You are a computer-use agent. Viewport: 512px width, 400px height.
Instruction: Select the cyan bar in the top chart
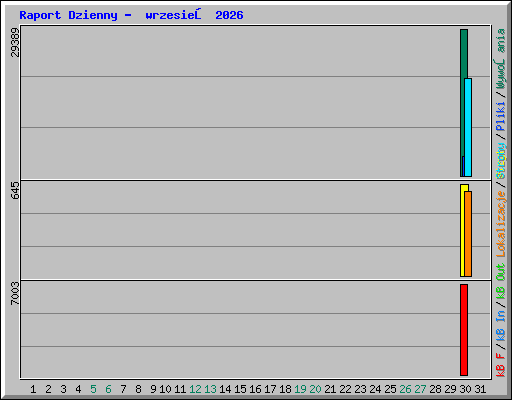(x=468, y=127)
